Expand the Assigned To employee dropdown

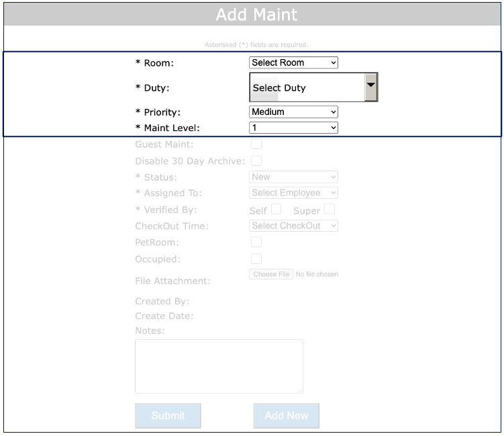[293, 193]
